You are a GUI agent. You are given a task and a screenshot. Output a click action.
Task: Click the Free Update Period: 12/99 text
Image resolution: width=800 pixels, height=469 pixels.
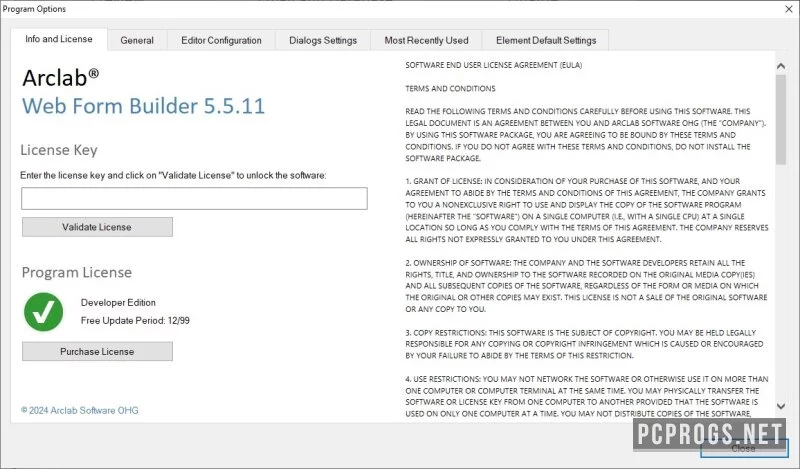[x=135, y=320]
